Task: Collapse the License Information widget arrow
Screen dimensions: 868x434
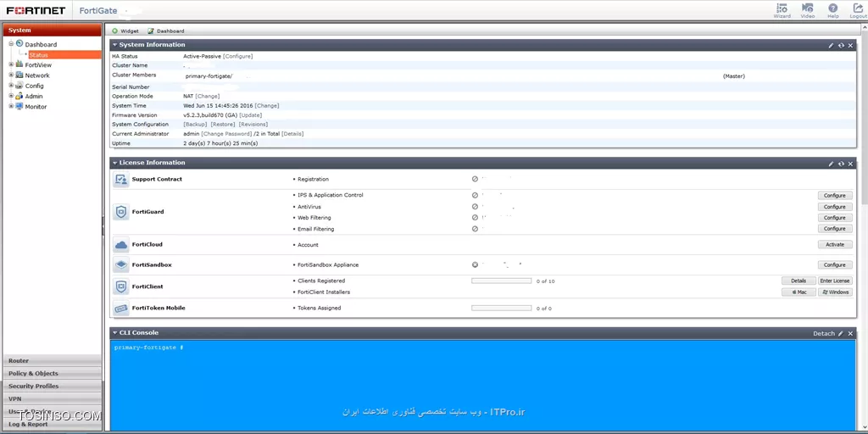Action: coord(115,164)
